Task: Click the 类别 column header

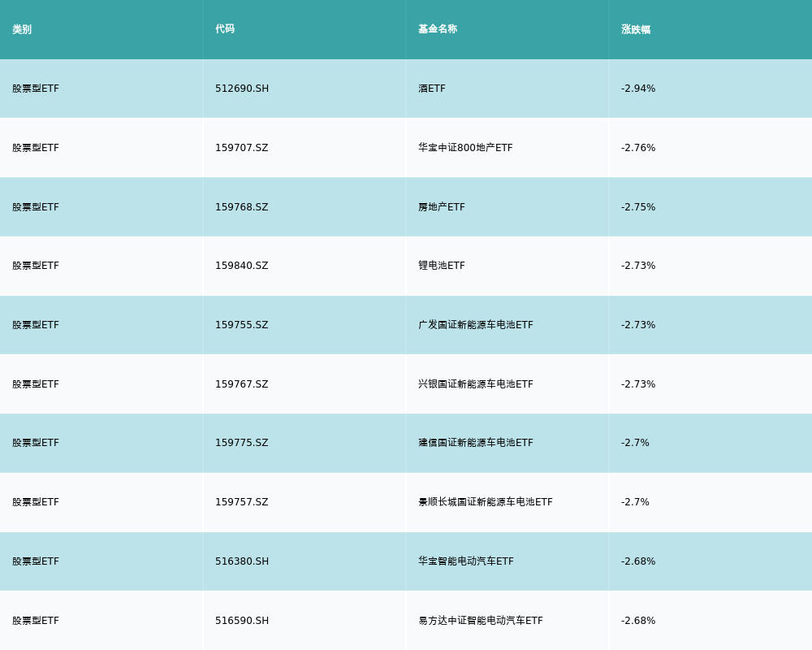Action: click(22, 29)
